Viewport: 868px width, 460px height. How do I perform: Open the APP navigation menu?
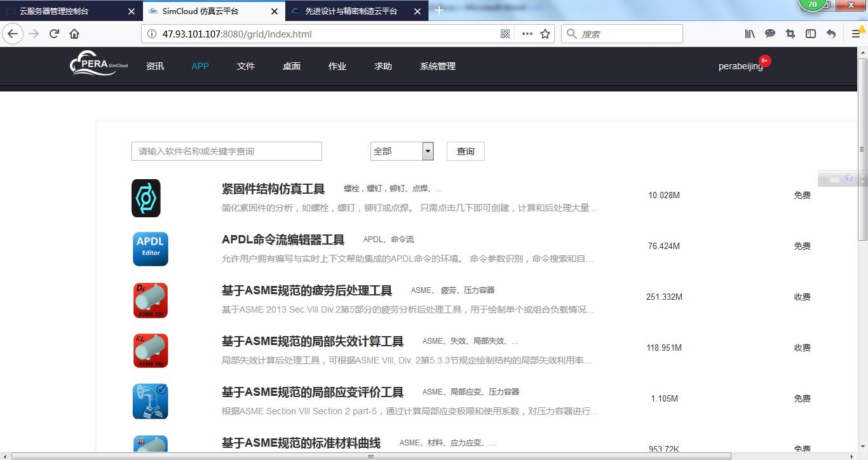200,66
